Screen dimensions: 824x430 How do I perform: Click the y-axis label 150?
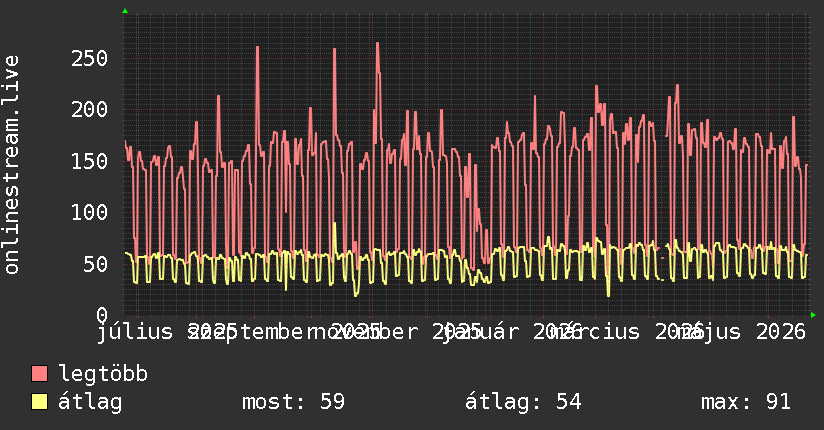(x=89, y=161)
